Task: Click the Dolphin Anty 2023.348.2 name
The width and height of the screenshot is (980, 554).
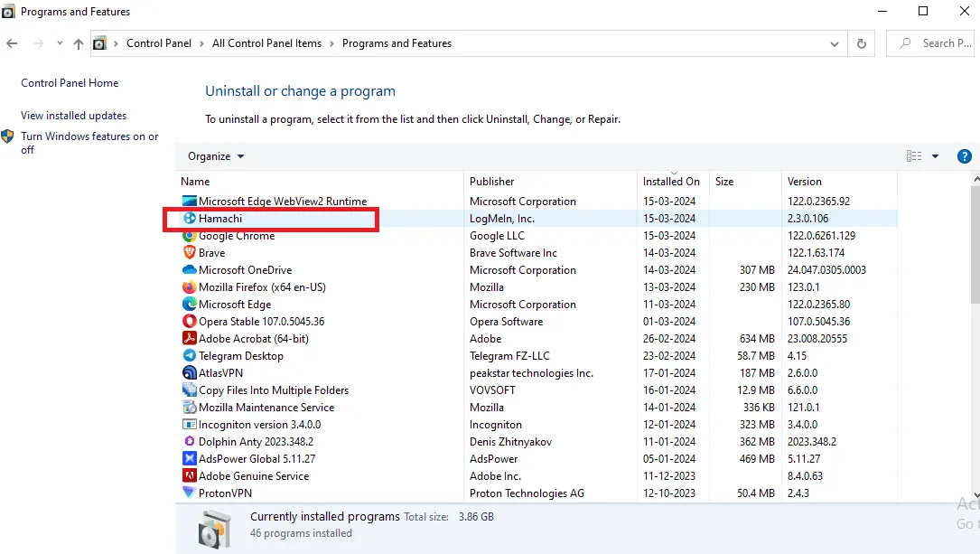Action: (256, 442)
